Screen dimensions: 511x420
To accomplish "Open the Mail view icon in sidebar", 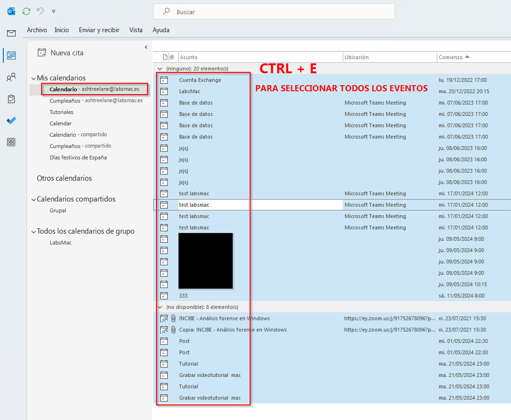I will point(11,33).
